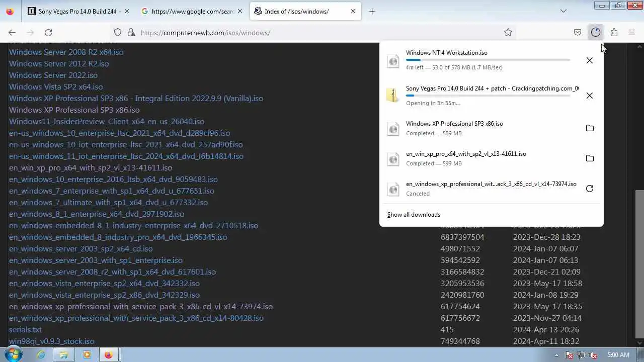Viewport: 644px width, 362px height.
Task: Bookmark this page with the star
Action: (508, 32)
